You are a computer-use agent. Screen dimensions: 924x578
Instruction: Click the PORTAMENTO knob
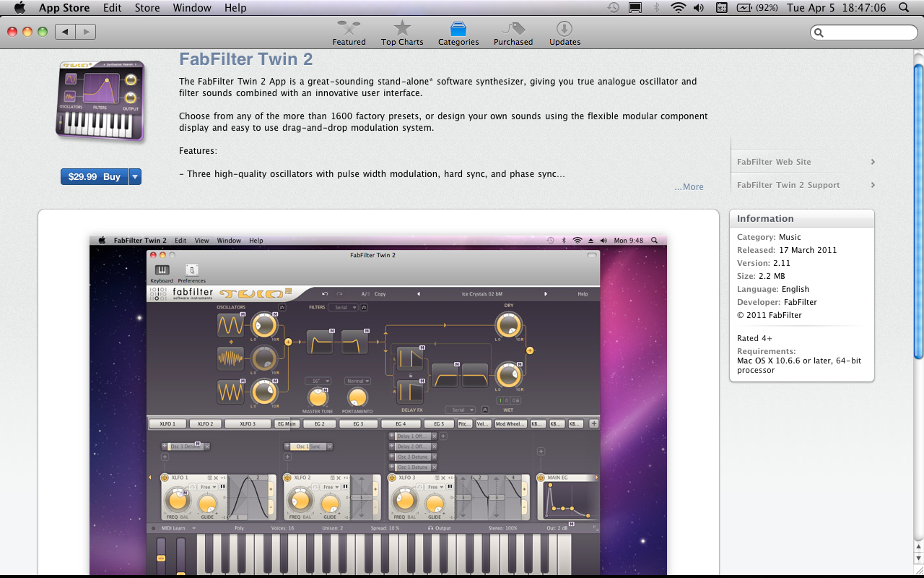click(357, 397)
